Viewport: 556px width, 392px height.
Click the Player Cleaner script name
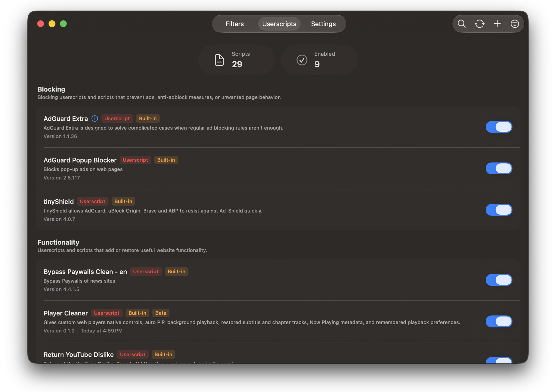coord(66,313)
